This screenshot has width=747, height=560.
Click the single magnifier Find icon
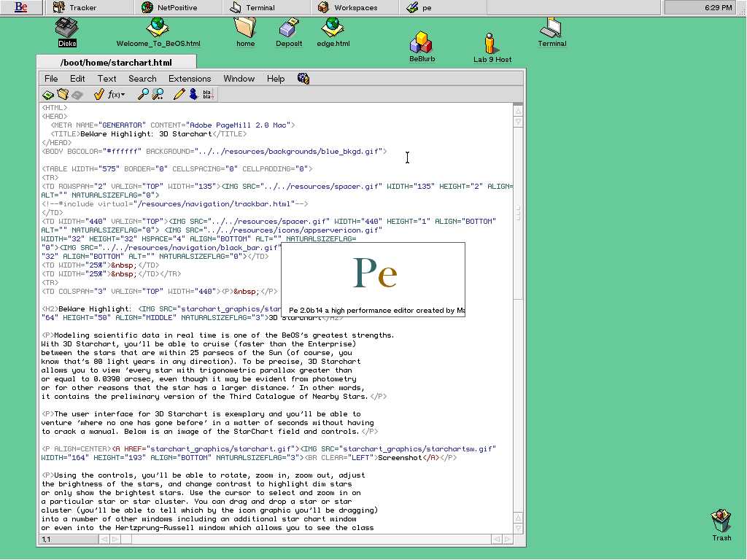click(x=143, y=94)
